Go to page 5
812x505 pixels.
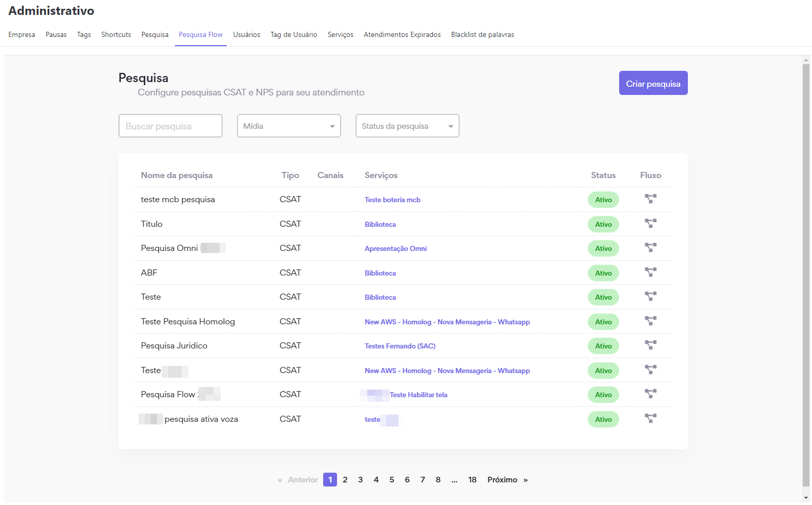391,479
